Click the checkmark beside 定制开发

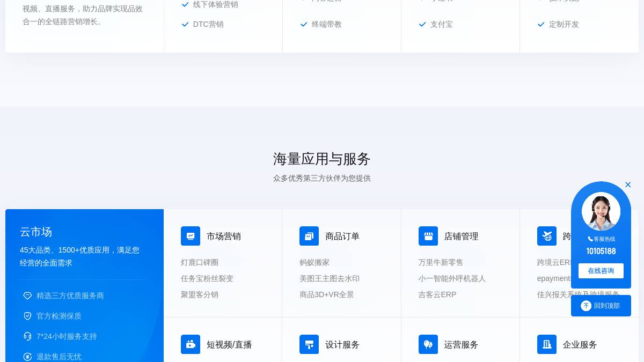click(x=541, y=24)
